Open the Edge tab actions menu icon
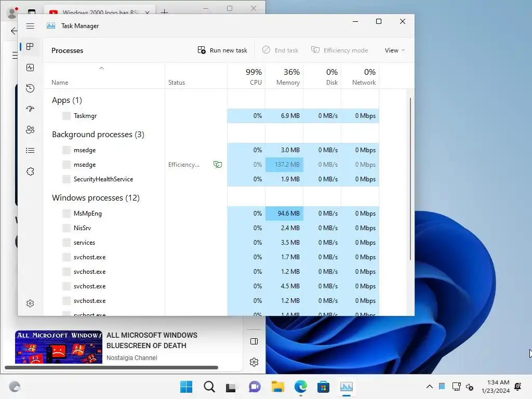This screenshot has height=399, width=532. tap(32, 12)
